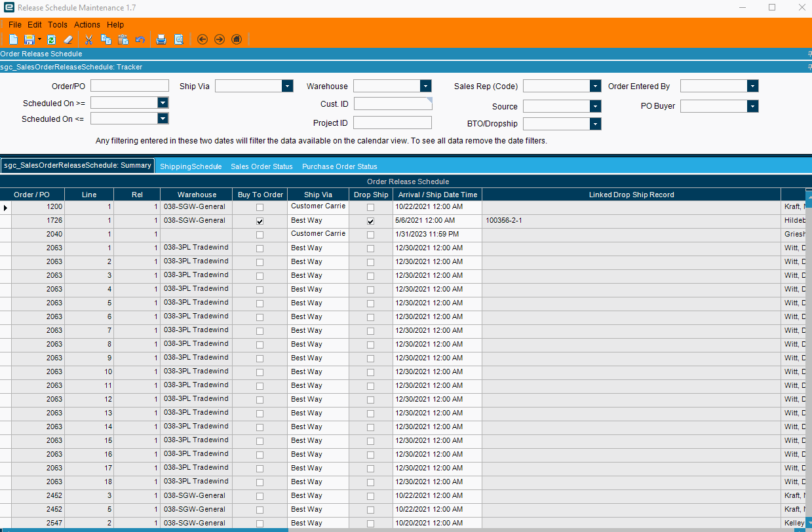Viewport: 812px width, 532px height.
Task: Open the Help menu
Action: click(x=115, y=25)
